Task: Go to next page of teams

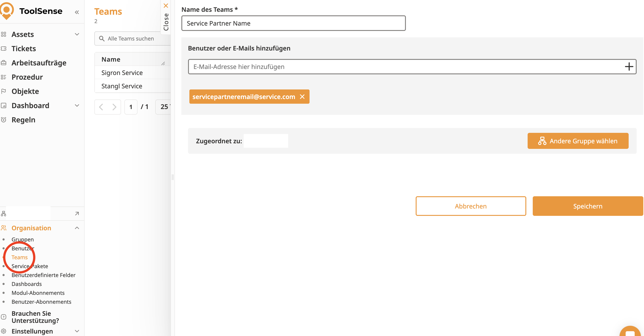Action: [114, 107]
